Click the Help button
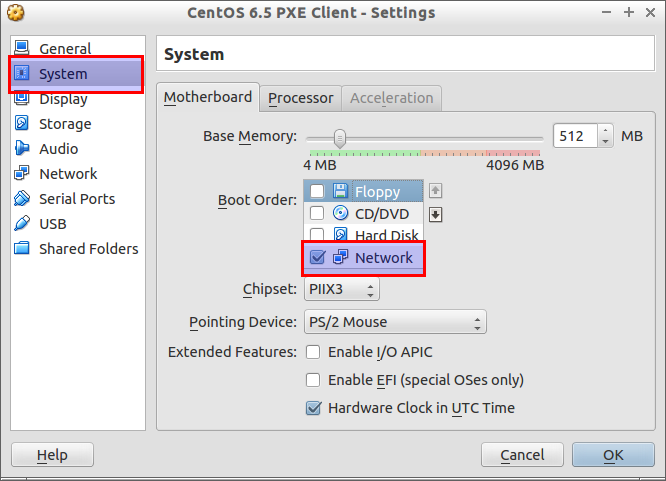Image resolution: width=666 pixels, height=481 pixels. point(52,455)
